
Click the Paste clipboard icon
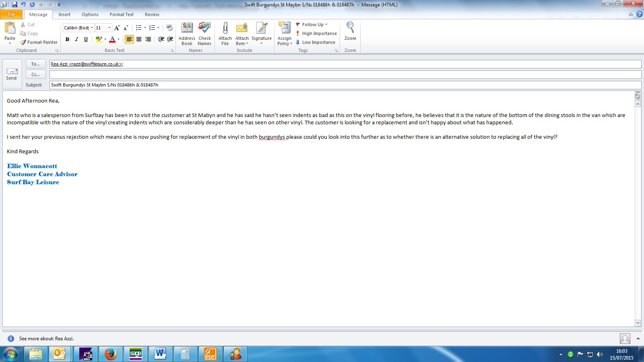click(x=10, y=28)
